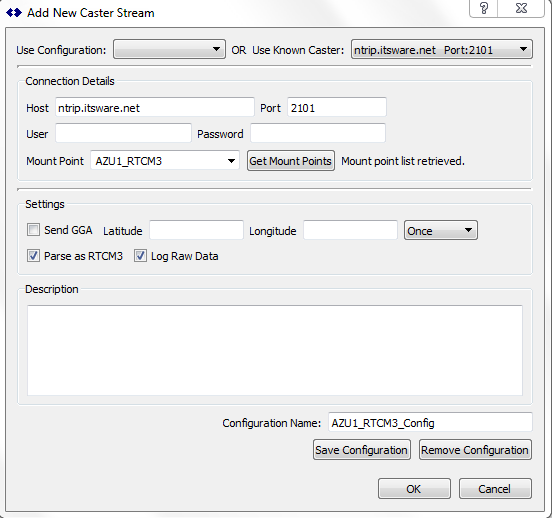The width and height of the screenshot is (552, 518).
Task: Close the Add New Caster Stream dialog
Action: 521,8
